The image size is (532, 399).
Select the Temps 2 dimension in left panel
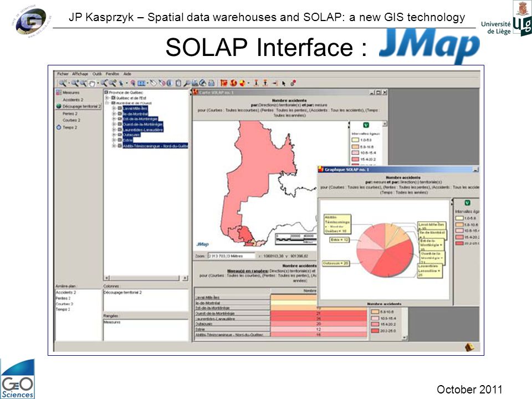pyautogui.click(x=70, y=127)
